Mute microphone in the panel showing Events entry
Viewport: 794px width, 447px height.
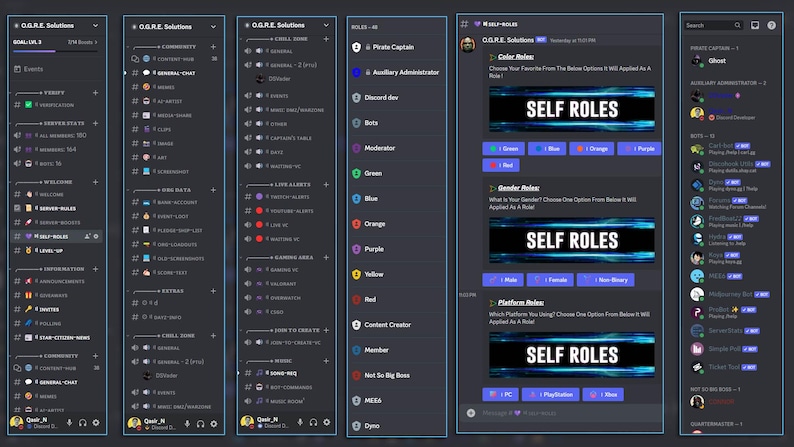coord(69,422)
